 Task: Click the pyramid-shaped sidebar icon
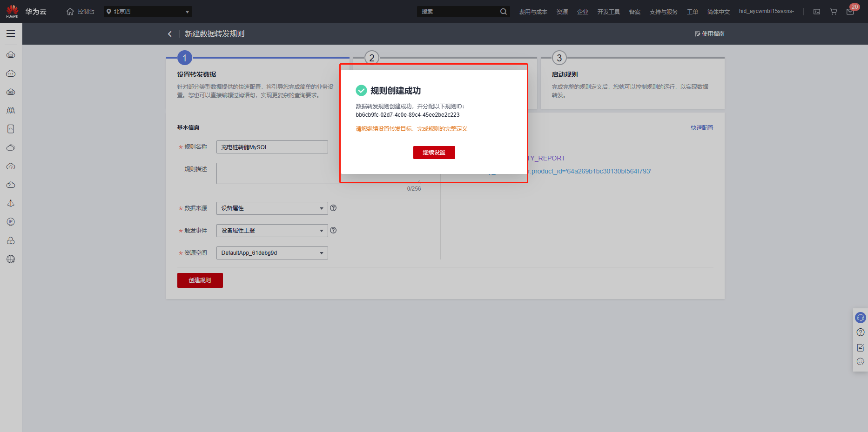click(11, 204)
